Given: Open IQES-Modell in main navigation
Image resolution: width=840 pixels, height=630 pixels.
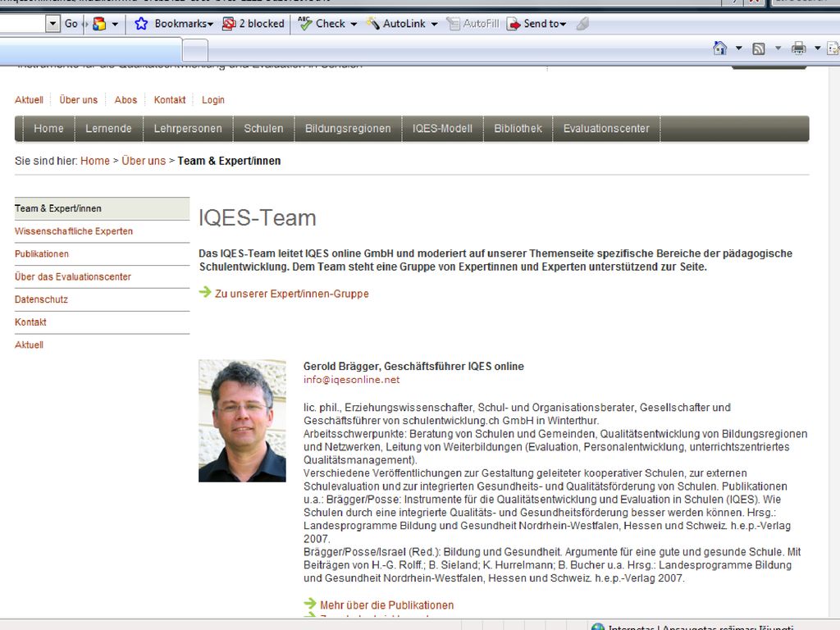Looking at the screenshot, I should (x=442, y=129).
